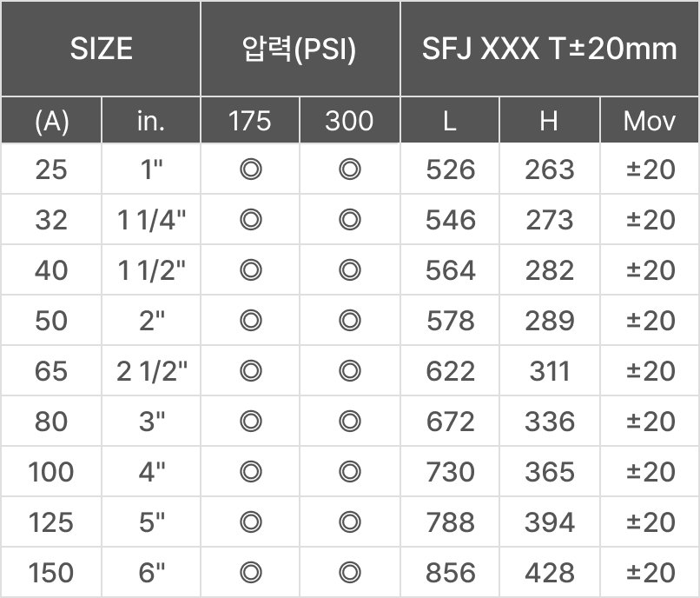Select the SFJ XXX T±20mm header
The height and width of the screenshot is (598, 700).
pyautogui.click(x=549, y=49)
